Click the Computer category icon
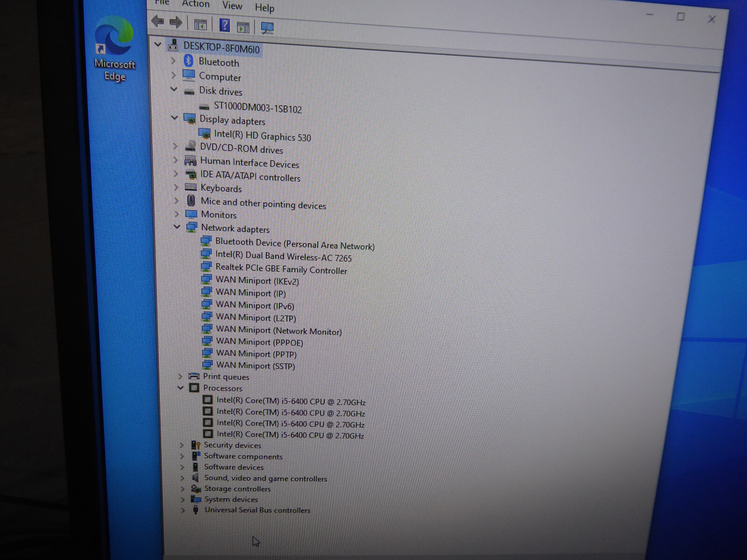 click(x=189, y=75)
